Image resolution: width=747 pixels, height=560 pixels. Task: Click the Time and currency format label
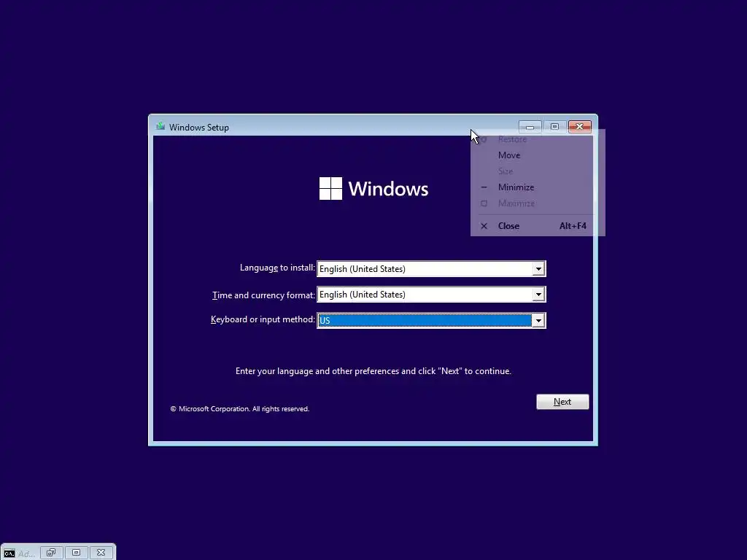click(263, 295)
